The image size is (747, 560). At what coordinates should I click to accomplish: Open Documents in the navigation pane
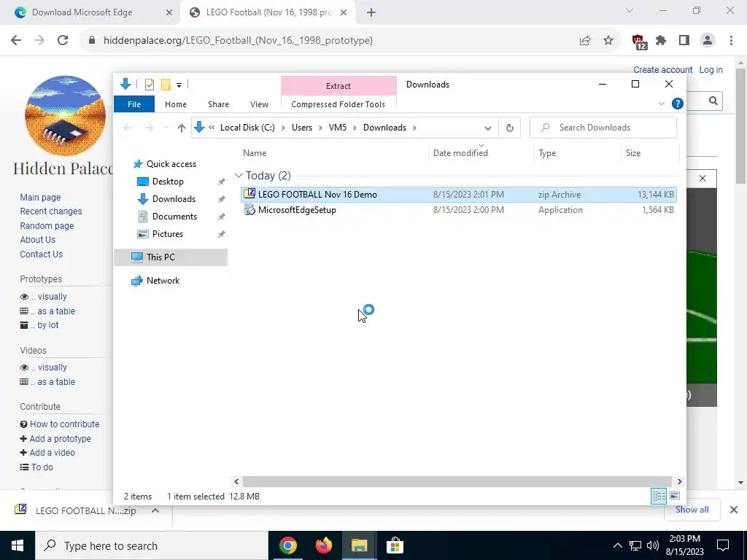tap(174, 217)
